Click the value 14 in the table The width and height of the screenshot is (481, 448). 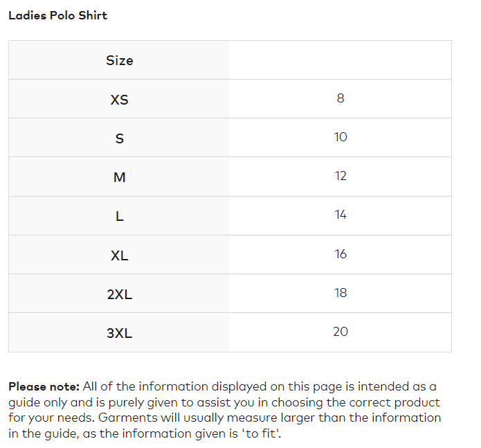340,215
